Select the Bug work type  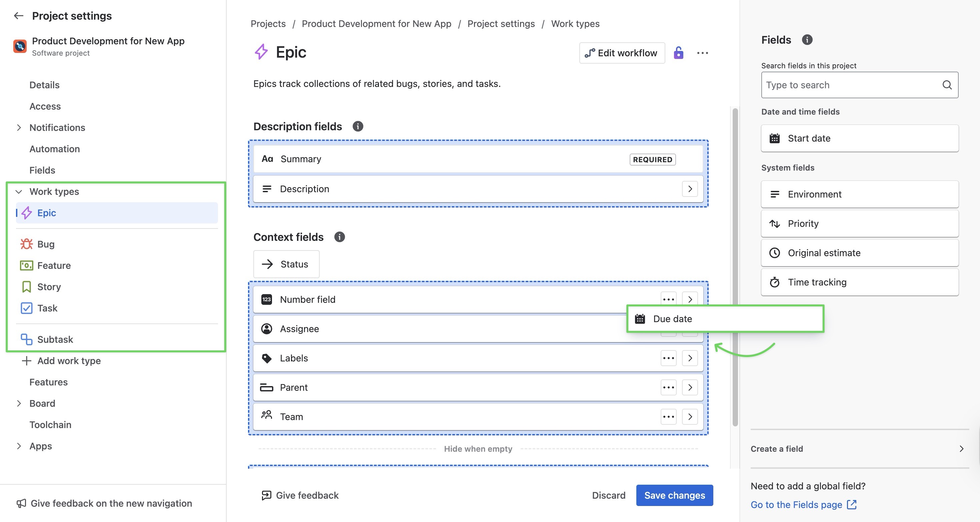point(46,244)
